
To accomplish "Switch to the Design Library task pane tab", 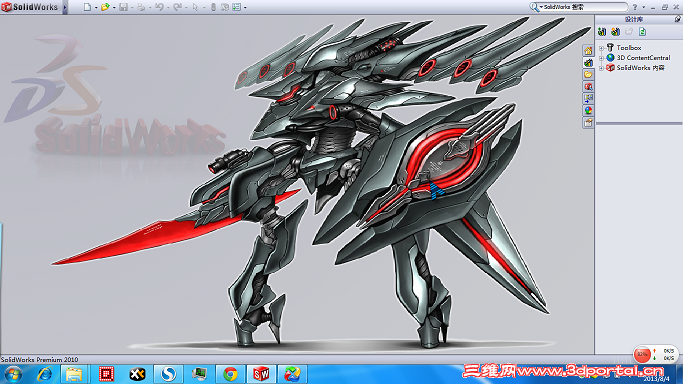I will pyautogui.click(x=588, y=63).
